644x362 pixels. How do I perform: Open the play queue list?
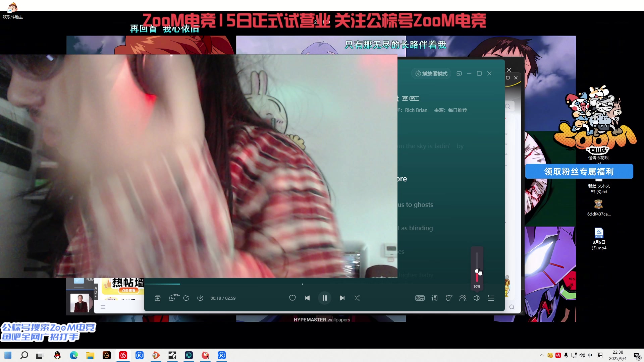(x=491, y=298)
